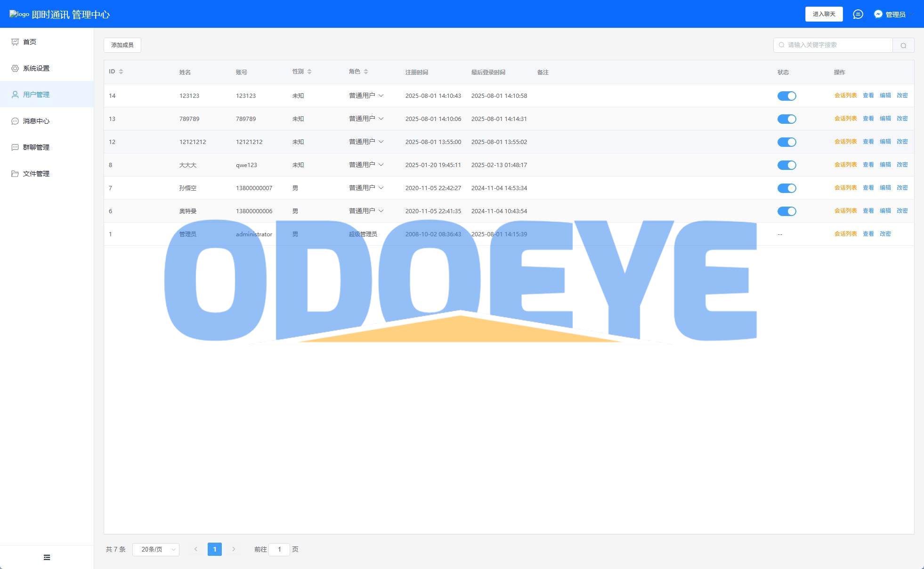Disable status switch for 孙悟空

click(x=786, y=188)
